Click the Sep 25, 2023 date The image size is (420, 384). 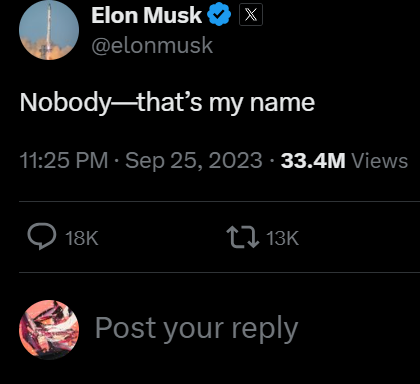point(194,161)
